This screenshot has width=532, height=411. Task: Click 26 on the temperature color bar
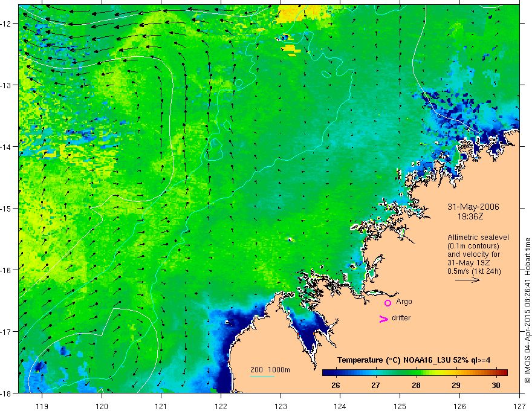coord(336,385)
